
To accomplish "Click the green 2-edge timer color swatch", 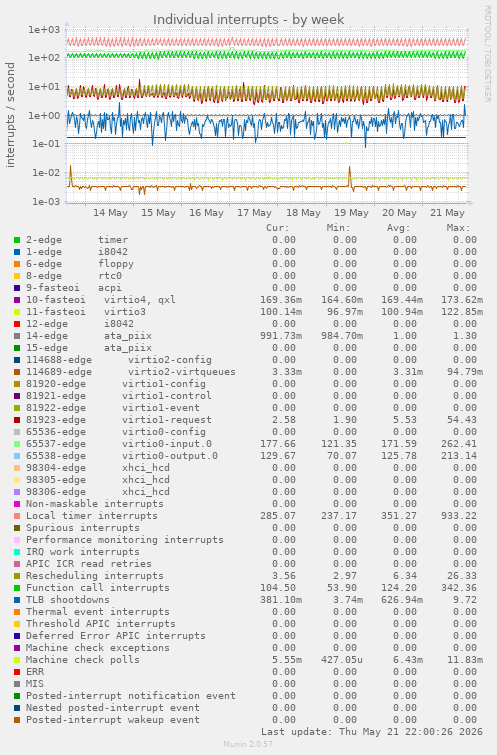I will click(17, 240).
